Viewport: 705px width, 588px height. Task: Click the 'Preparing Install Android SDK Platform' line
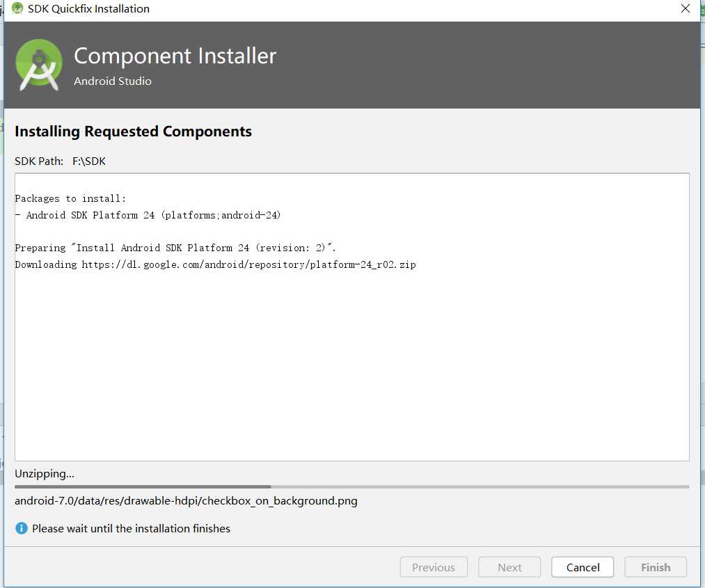pyautogui.click(x=175, y=248)
